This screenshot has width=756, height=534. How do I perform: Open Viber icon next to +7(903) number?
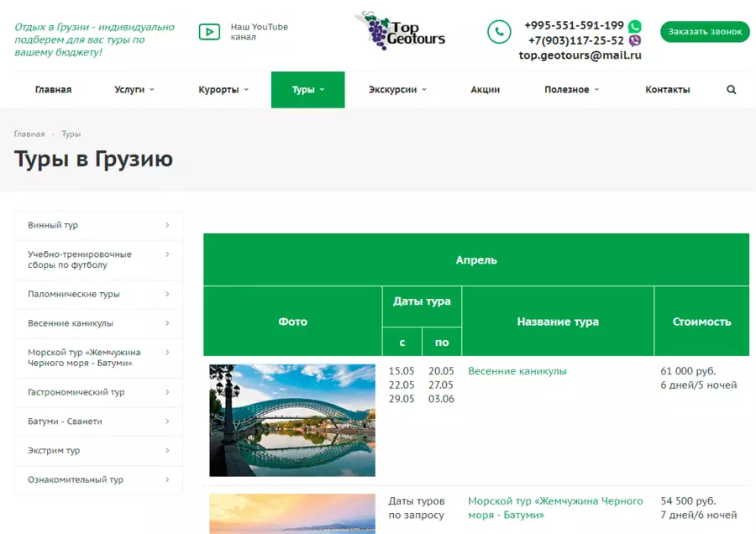coord(635,40)
